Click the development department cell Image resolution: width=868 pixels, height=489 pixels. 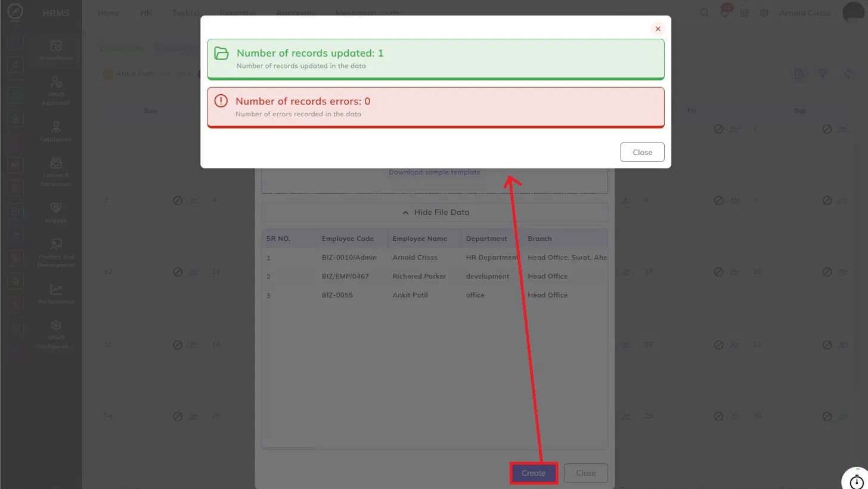coord(488,276)
